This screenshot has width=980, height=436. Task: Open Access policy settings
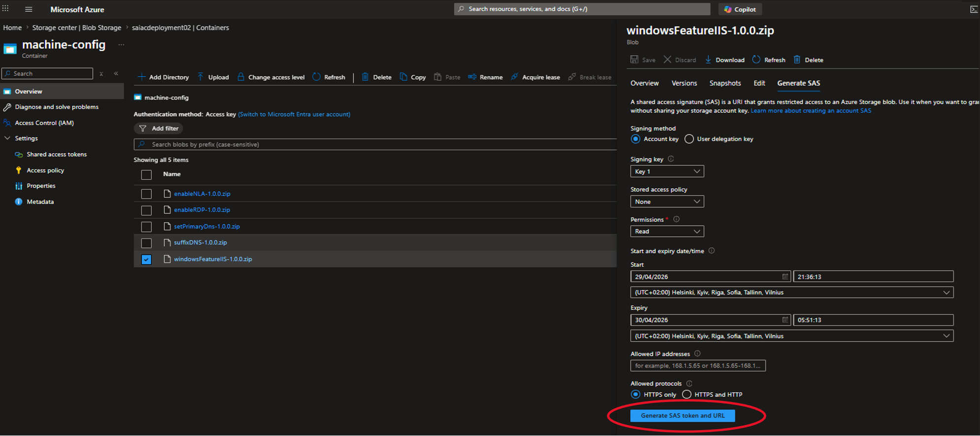45,170
